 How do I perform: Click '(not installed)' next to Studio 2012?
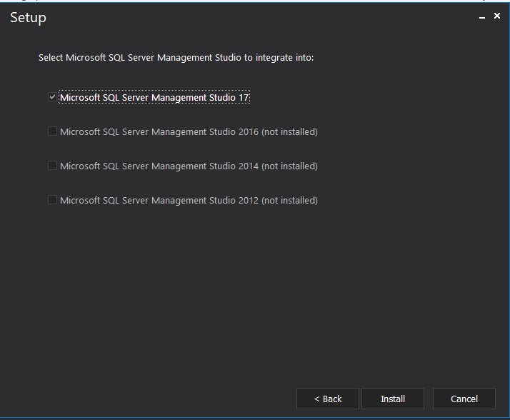[x=289, y=201]
